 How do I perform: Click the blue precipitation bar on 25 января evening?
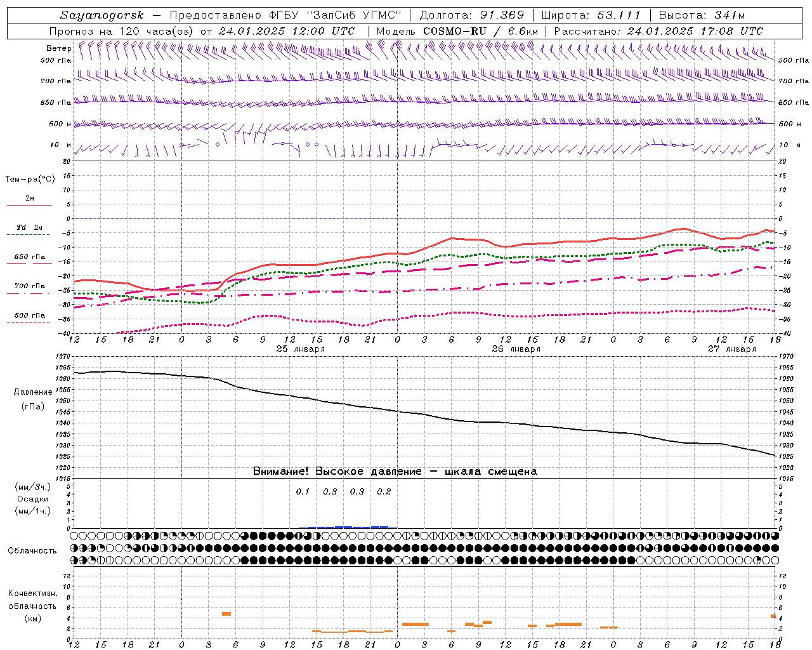[x=348, y=527]
